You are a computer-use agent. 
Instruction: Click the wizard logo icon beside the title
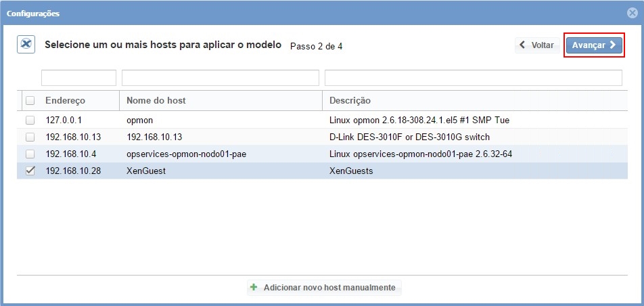(x=26, y=44)
